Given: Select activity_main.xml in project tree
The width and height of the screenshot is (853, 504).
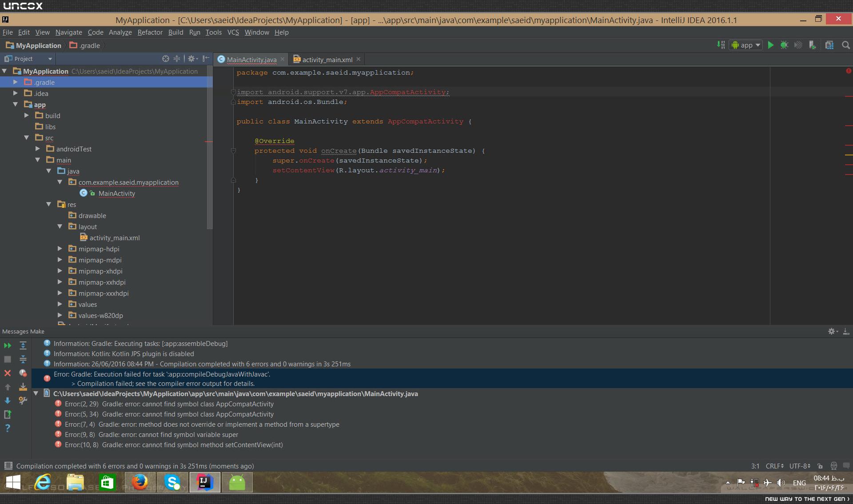Looking at the screenshot, I should [x=115, y=238].
